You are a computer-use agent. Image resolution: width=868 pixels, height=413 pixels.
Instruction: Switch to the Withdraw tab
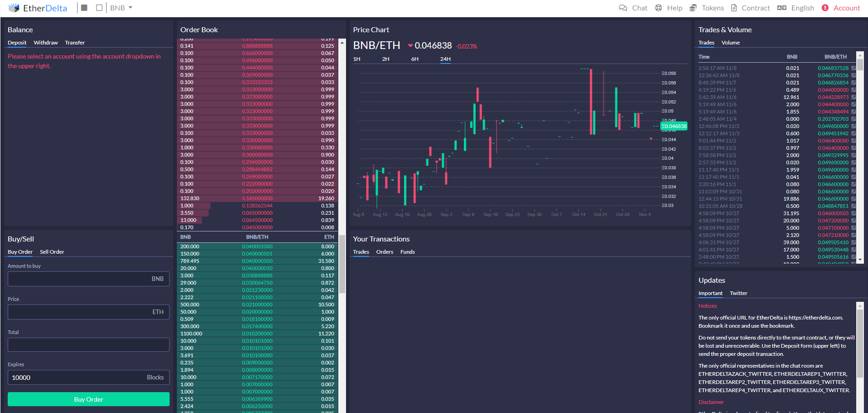pos(46,43)
